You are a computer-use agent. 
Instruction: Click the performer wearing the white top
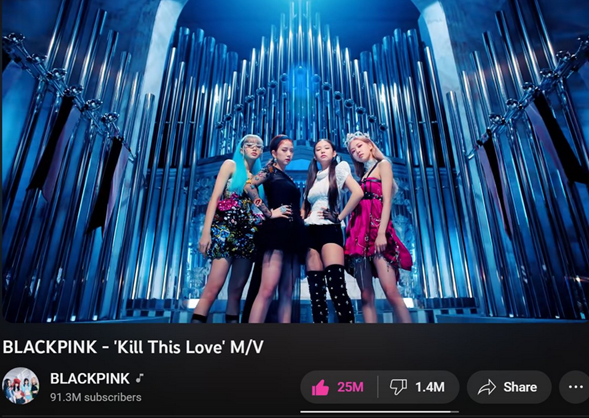click(331, 231)
